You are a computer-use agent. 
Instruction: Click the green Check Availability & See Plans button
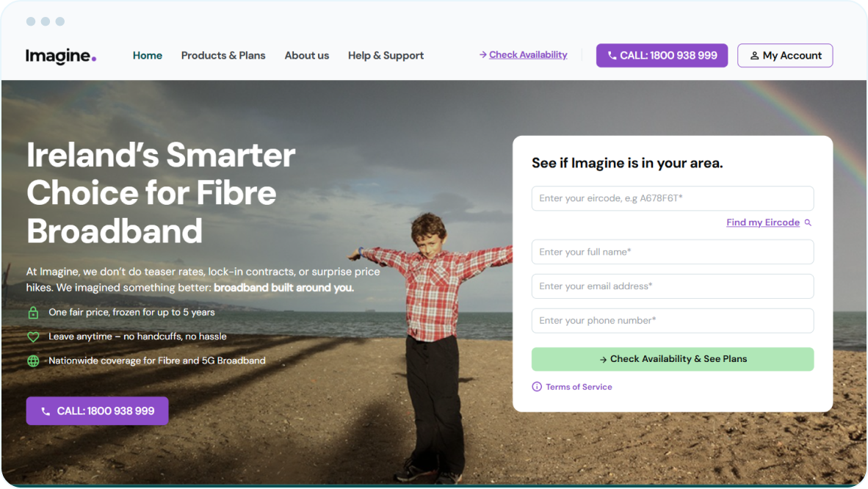[673, 359]
